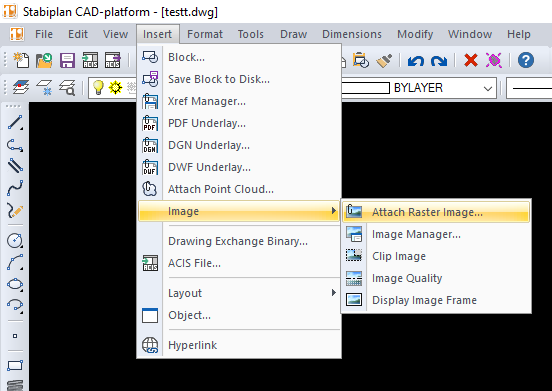The height and width of the screenshot is (391, 552).
Task: Select the Polyline tool
Action: [15, 145]
